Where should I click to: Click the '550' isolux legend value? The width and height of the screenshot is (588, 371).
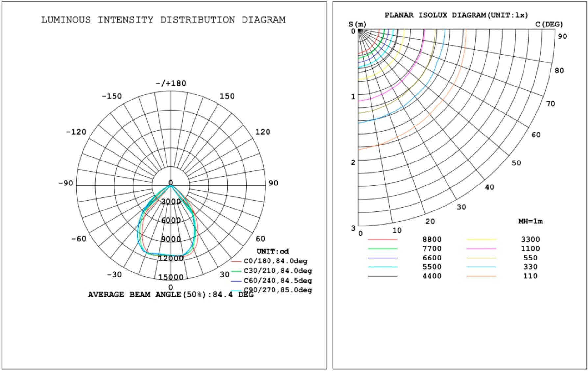click(530, 258)
